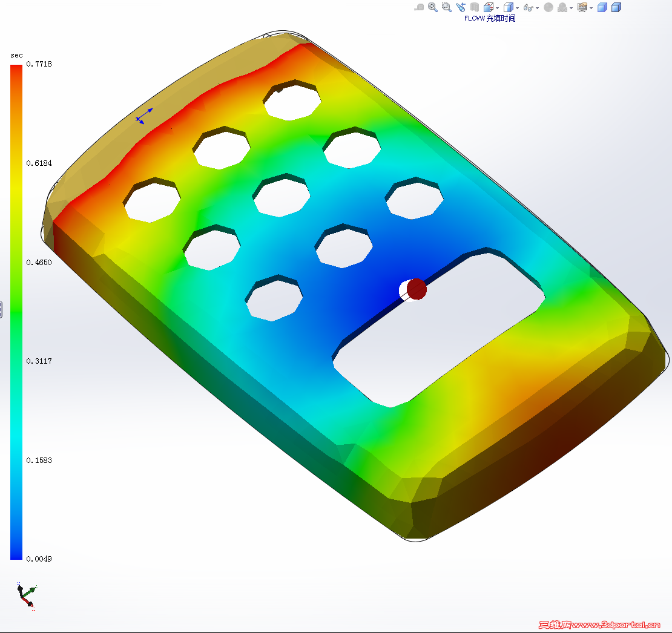Click the View Settings monitor icon

coord(582,7)
